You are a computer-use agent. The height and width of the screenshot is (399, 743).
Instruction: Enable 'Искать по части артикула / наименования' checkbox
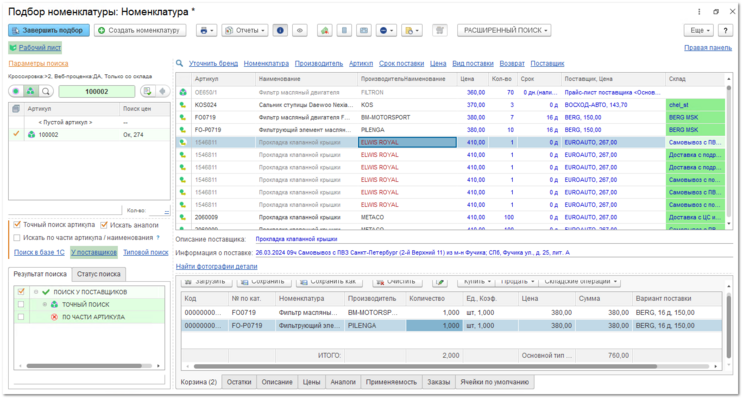pyautogui.click(x=17, y=238)
